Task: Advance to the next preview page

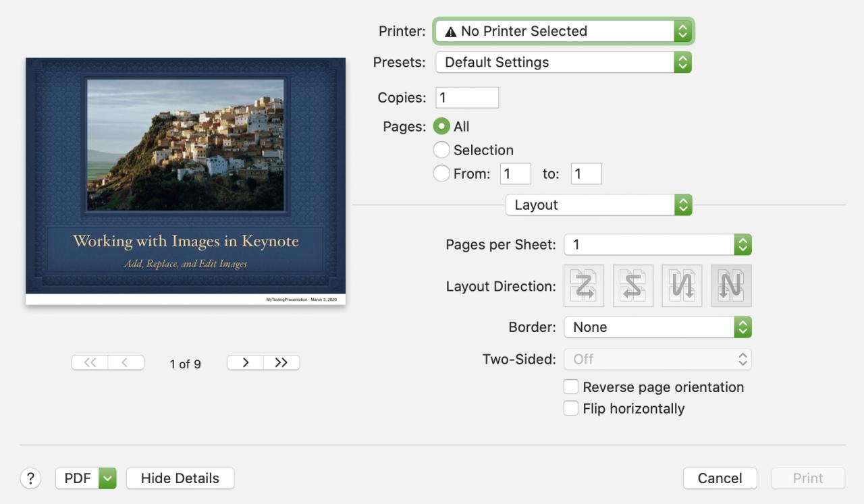Action: click(245, 362)
